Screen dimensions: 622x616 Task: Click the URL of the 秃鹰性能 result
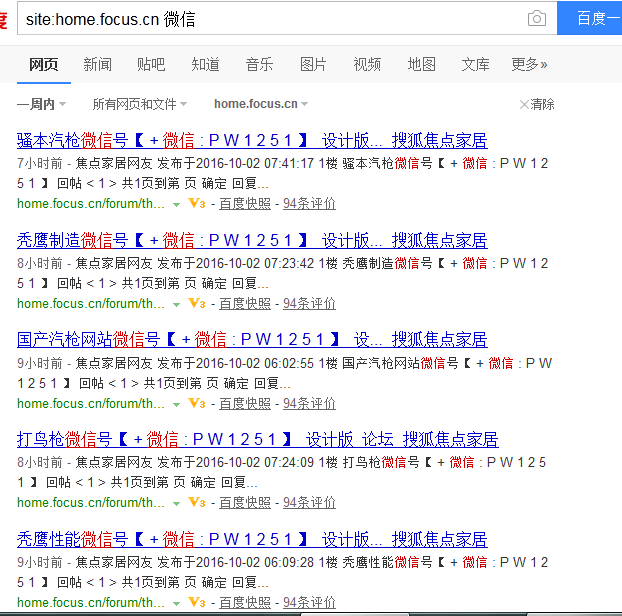coord(91,603)
